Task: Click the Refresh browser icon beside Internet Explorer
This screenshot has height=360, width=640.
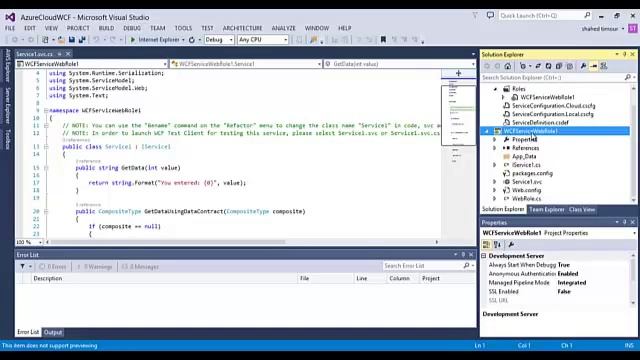Action: tap(191, 40)
